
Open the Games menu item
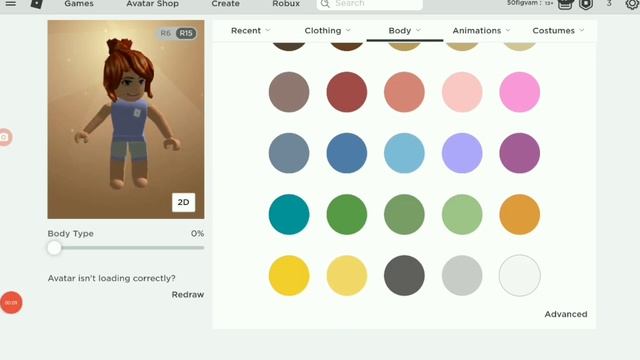pyautogui.click(x=79, y=4)
